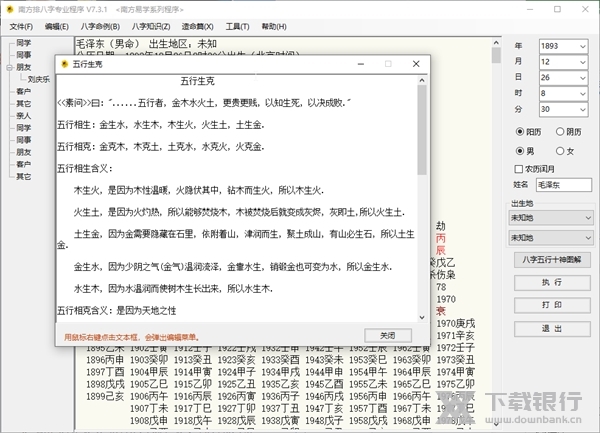Click the <<素问>>曰 quotation line
The image size is (600, 433).
tap(204, 103)
